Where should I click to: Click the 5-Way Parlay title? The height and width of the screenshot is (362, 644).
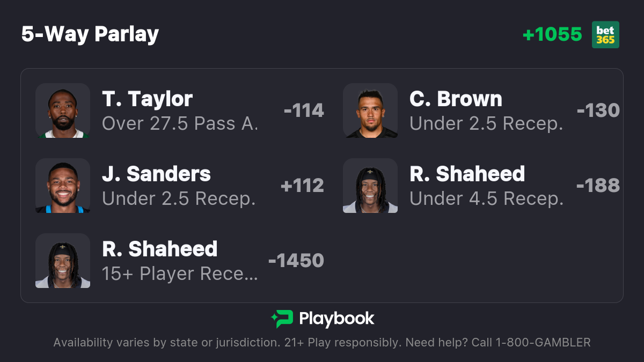90,35
